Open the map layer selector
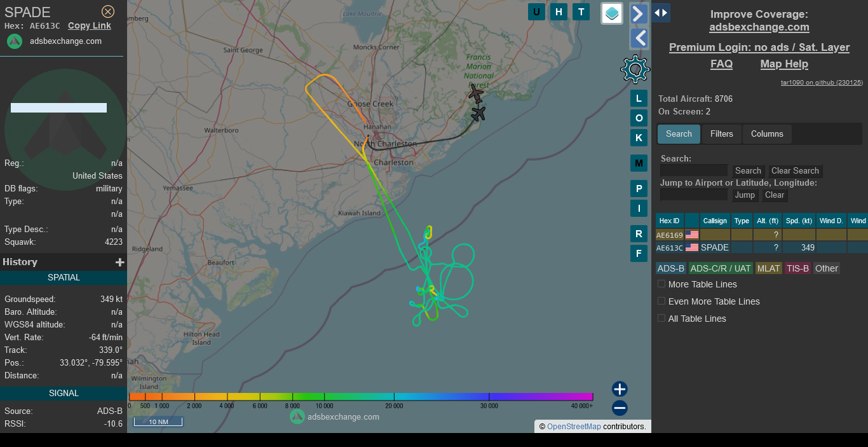This screenshot has width=868, height=447. (612, 13)
